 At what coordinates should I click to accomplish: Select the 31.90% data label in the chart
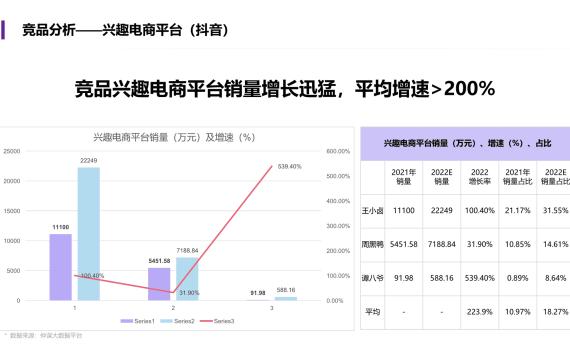click(x=189, y=293)
